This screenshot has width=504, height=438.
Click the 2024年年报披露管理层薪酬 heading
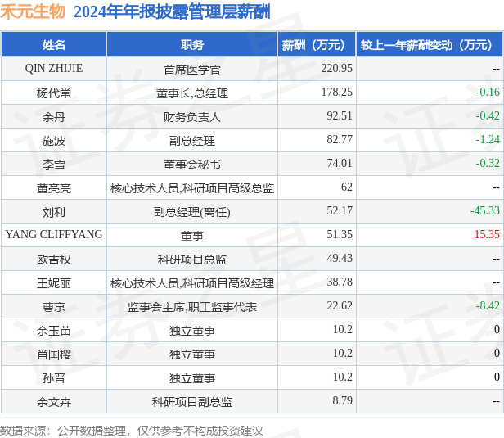(172, 12)
